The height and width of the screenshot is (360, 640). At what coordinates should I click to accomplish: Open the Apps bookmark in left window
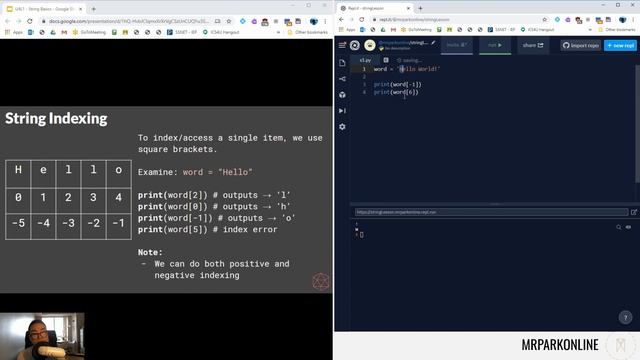point(14,32)
